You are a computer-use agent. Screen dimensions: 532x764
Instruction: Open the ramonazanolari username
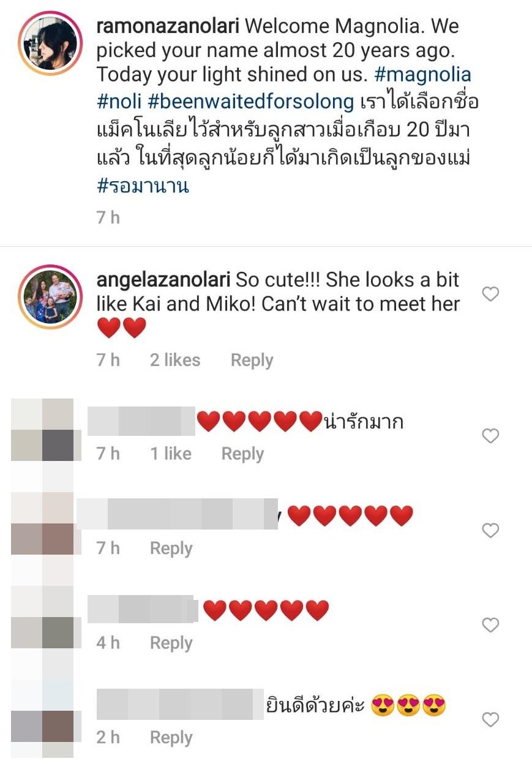(x=170, y=26)
